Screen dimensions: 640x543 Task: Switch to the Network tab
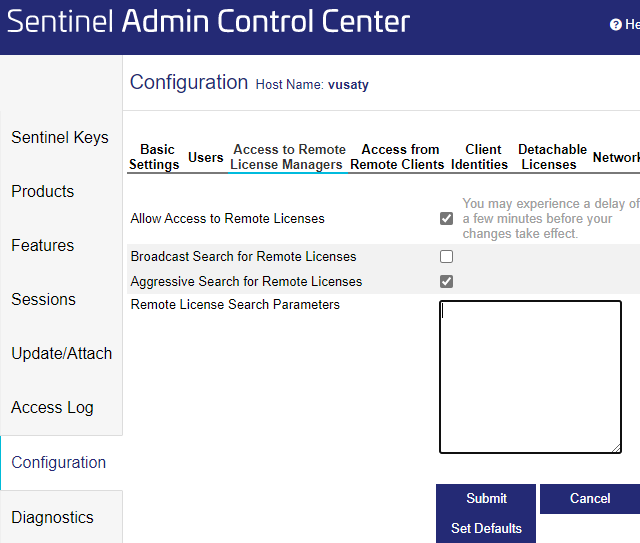(x=617, y=157)
